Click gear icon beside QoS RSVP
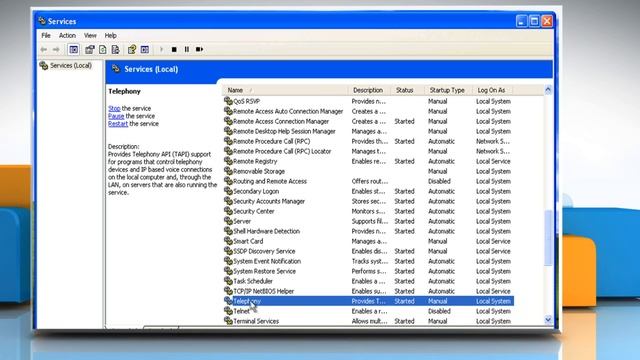Screen dimensions: 640x360 228,101
